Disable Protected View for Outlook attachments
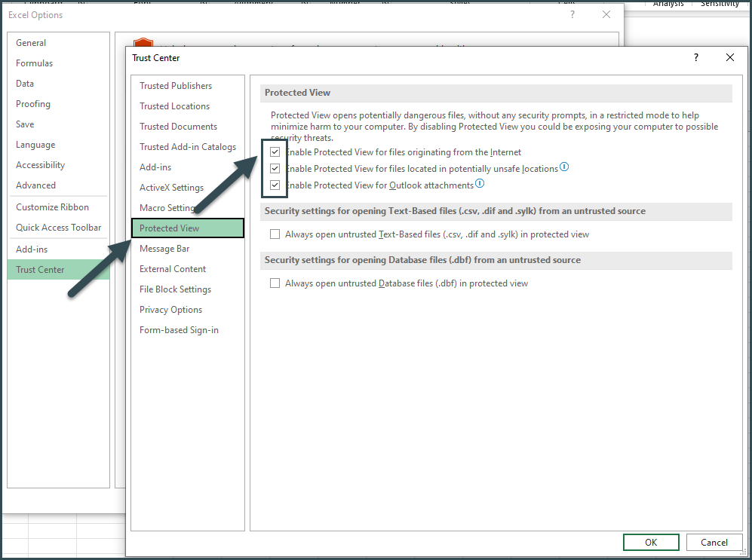Viewport: 752px width, 560px height. point(275,185)
